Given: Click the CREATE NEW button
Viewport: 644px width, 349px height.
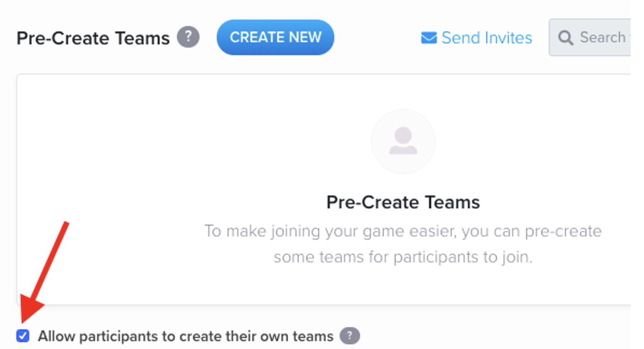Looking at the screenshot, I should click(275, 37).
